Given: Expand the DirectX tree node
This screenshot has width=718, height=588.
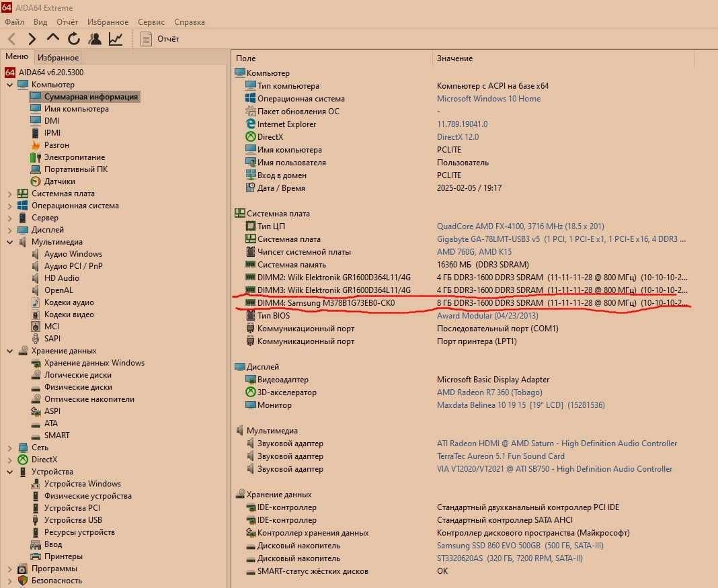Looking at the screenshot, I should coord(9,460).
